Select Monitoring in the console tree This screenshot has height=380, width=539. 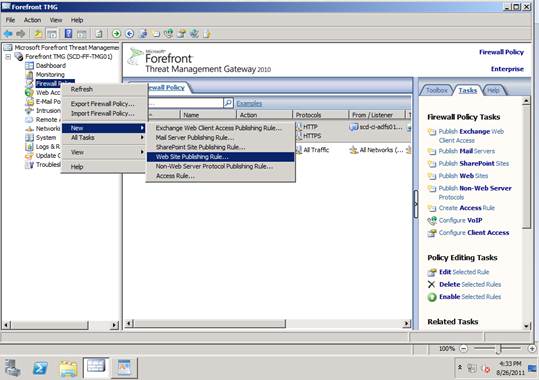click(x=50, y=75)
